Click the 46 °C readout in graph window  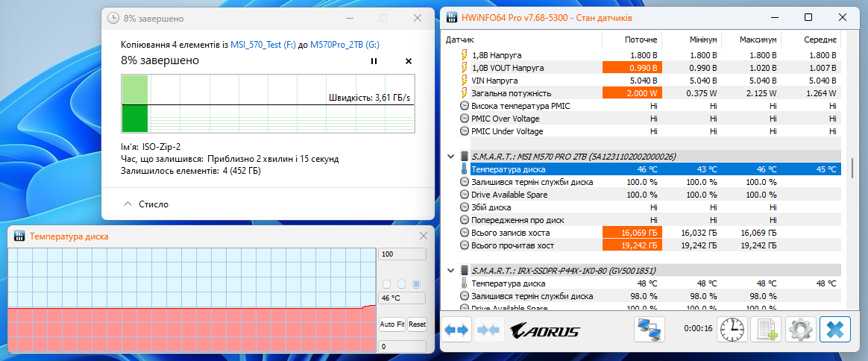[402, 298]
